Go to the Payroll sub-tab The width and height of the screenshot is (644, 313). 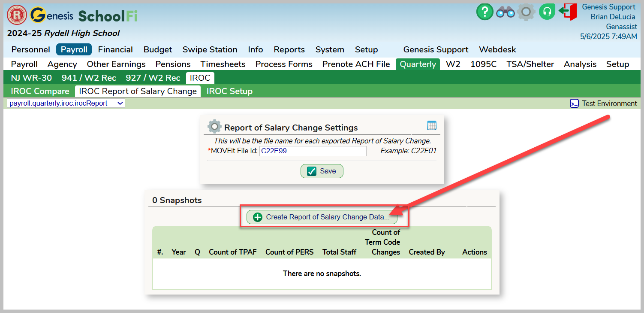coord(24,64)
